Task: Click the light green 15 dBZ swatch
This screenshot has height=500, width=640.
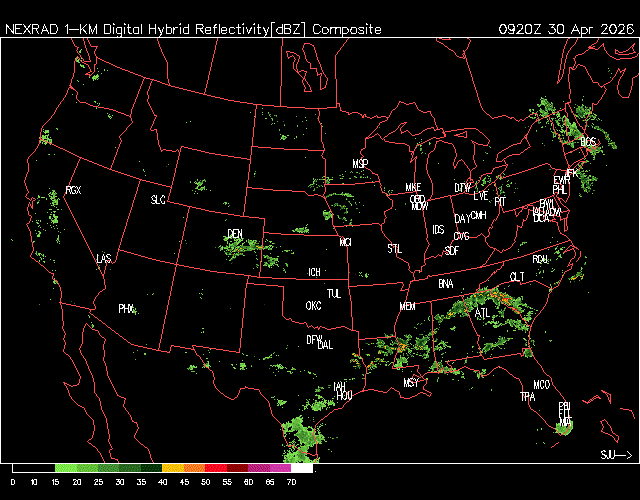Action: [66, 467]
